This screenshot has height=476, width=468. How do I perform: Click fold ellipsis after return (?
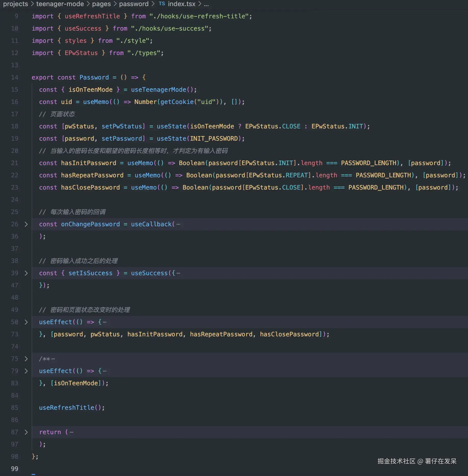coord(71,432)
